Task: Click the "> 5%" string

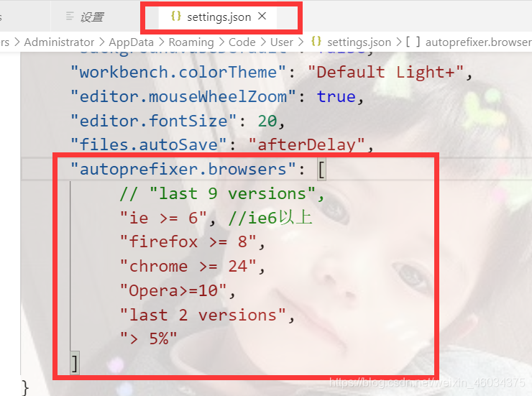Action: 149,339
